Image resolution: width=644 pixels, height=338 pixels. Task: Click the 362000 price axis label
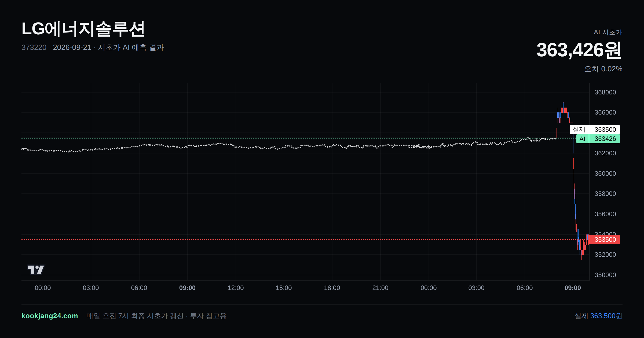tap(605, 153)
